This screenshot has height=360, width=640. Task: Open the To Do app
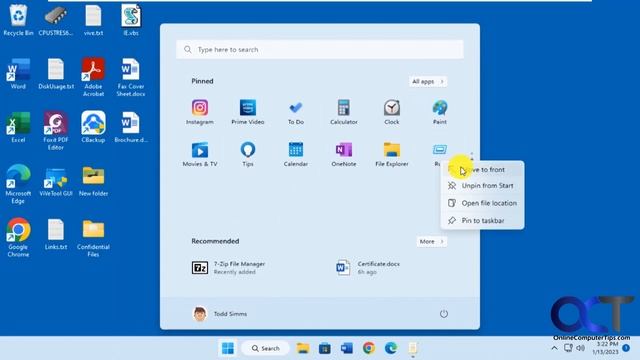(296, 112)
